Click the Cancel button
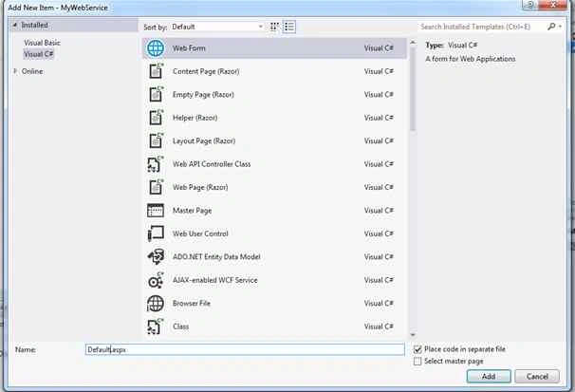The height and width of the screenshot is (392, 575). coord(537,376)
